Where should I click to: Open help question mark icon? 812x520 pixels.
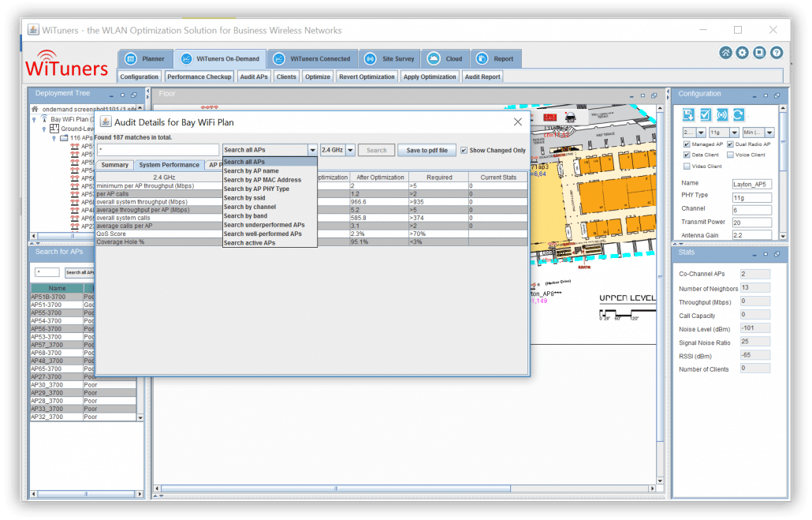coord(777,52)
